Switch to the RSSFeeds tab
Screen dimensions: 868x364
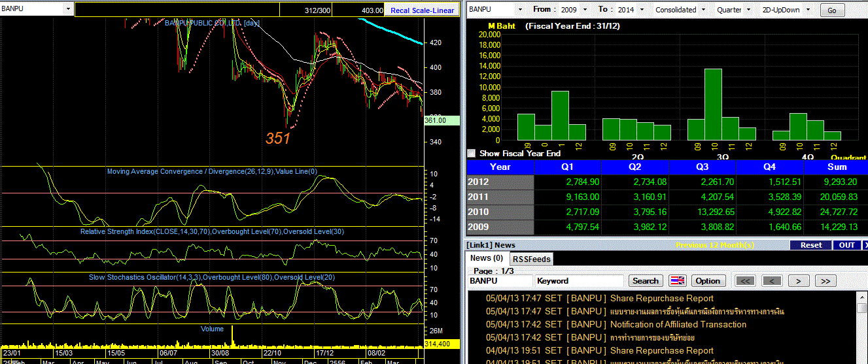click(x=531, y=259)
